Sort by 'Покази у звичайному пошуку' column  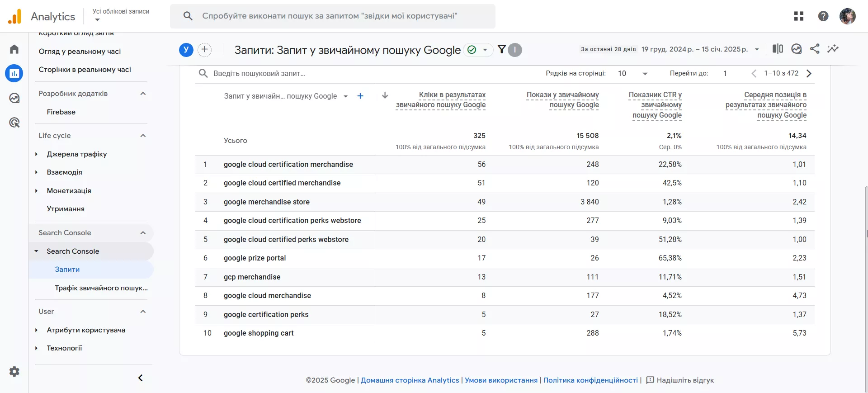[562, 100]
